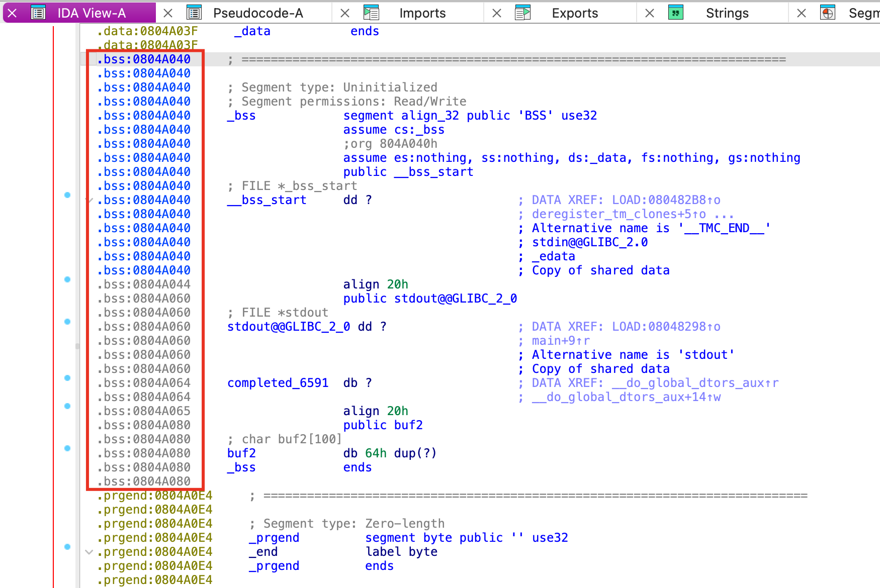Viewport: 880px width, 588px height.
Task: Select the __bss_start symbol name
Action: (267, 200)
